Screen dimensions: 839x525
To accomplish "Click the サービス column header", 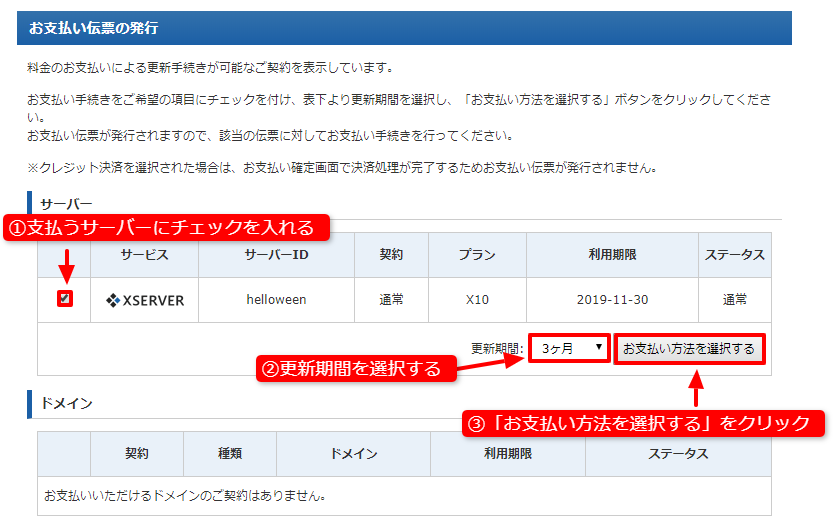I will [x=144, y=255].
